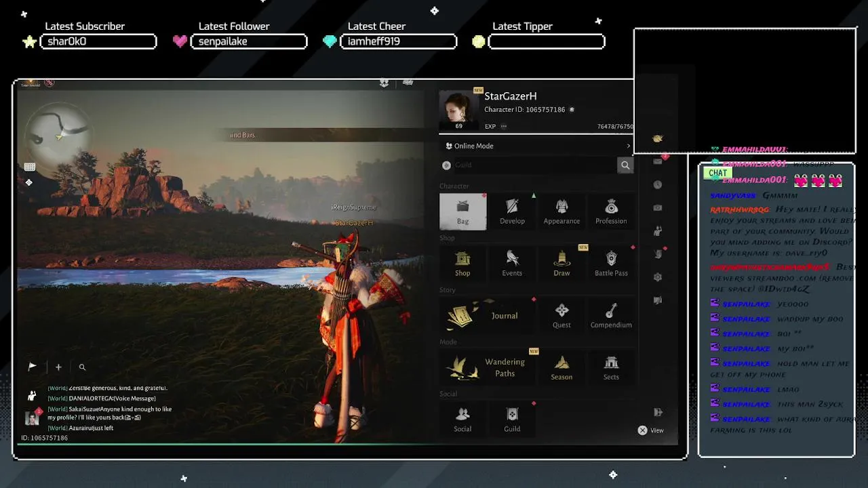Viewport: 868px width, 488px height.
Task: Click the exit door icon in sidebar
Action: pos(657,412)
